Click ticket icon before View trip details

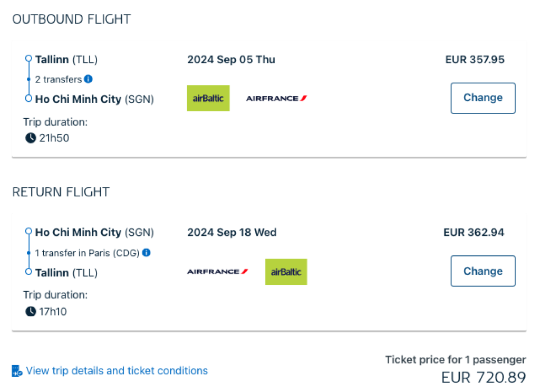point(17,371)
